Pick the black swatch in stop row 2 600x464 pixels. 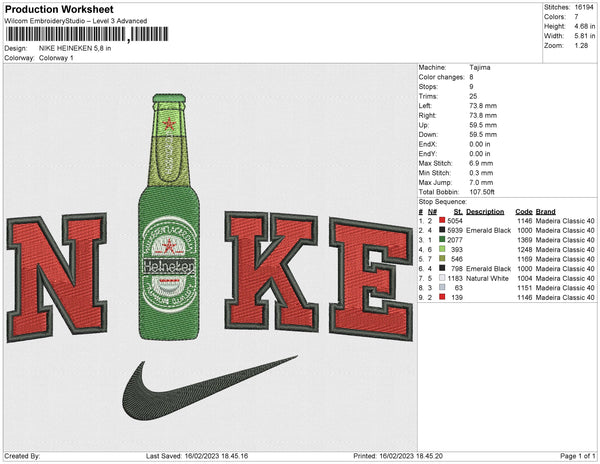tap(442, 230)
